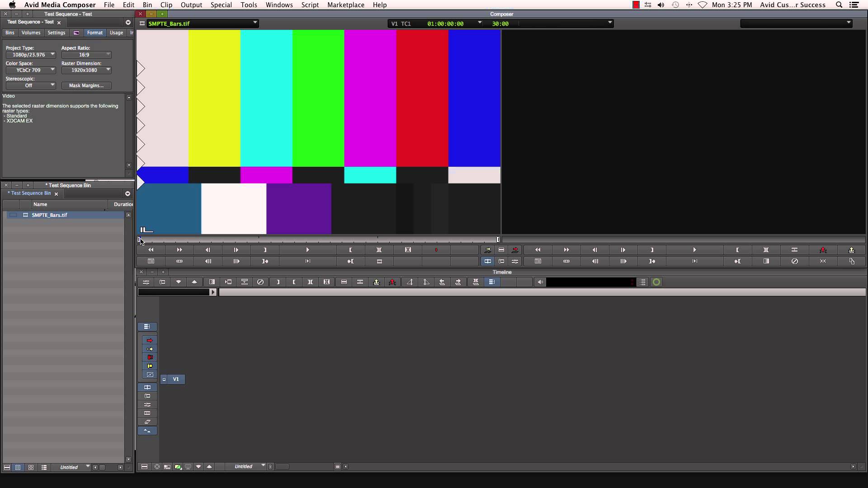Select the V1 record track button

[176, 379]
